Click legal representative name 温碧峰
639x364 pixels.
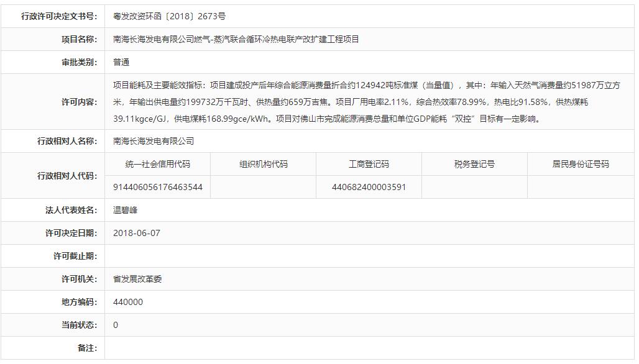point(126,211)
